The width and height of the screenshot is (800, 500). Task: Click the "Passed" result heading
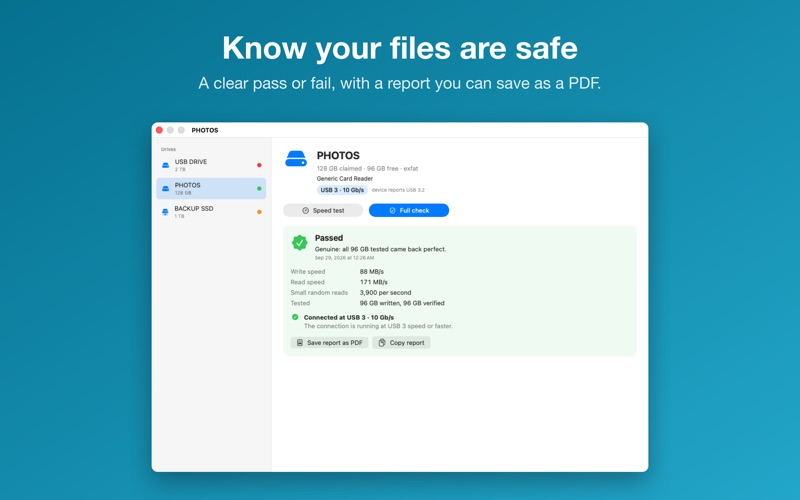click(x=329, y=238)
